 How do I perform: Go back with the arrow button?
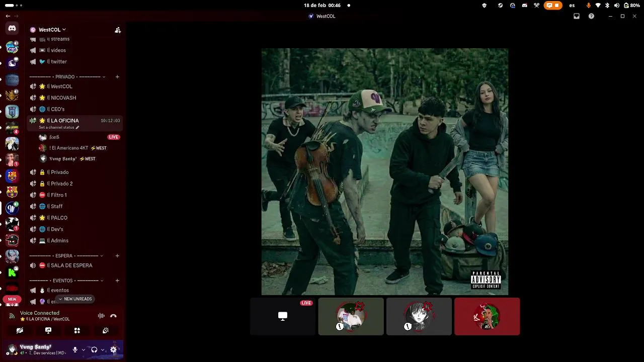pos(8,16)
